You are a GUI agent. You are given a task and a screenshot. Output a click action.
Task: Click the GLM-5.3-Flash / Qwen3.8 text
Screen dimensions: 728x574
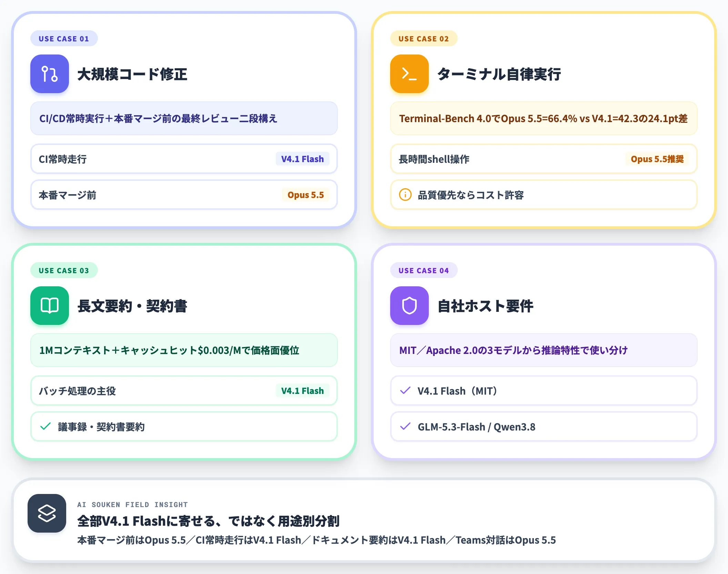tap(477, 427)
